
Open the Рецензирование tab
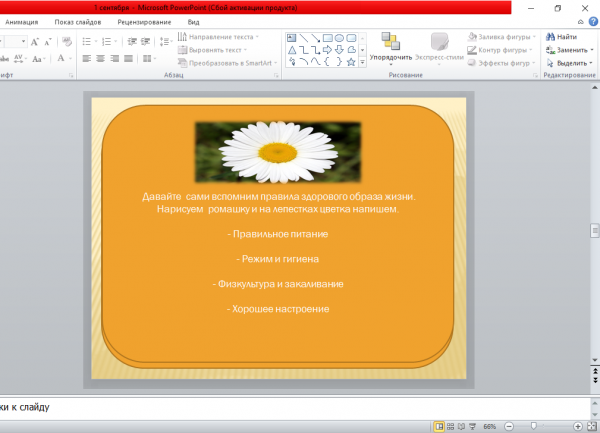(x=144, y=21)
